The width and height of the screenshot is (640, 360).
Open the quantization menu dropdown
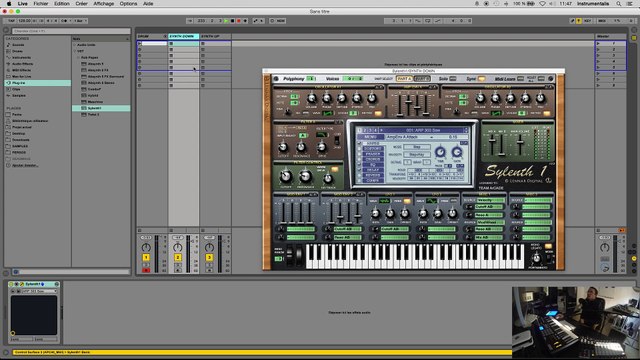(x=80, y=21)
